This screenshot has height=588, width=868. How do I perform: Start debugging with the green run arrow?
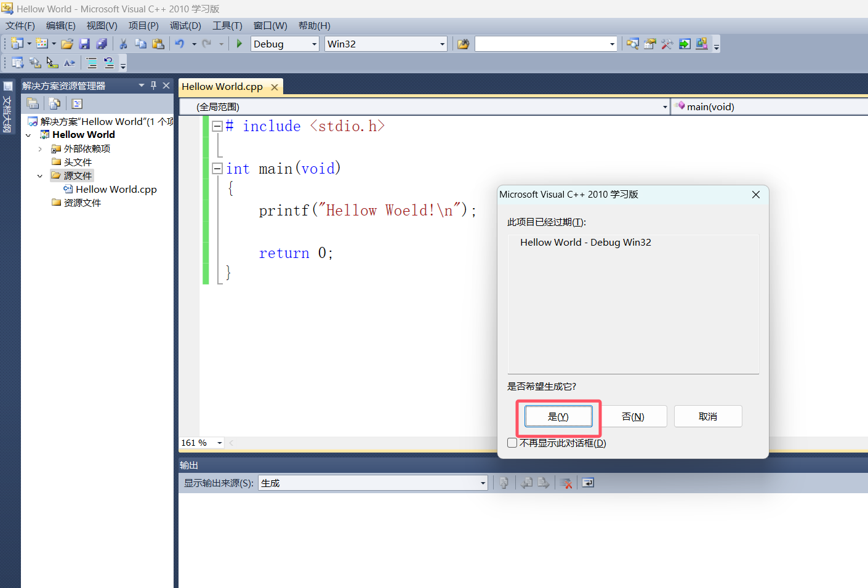point(239,43)
